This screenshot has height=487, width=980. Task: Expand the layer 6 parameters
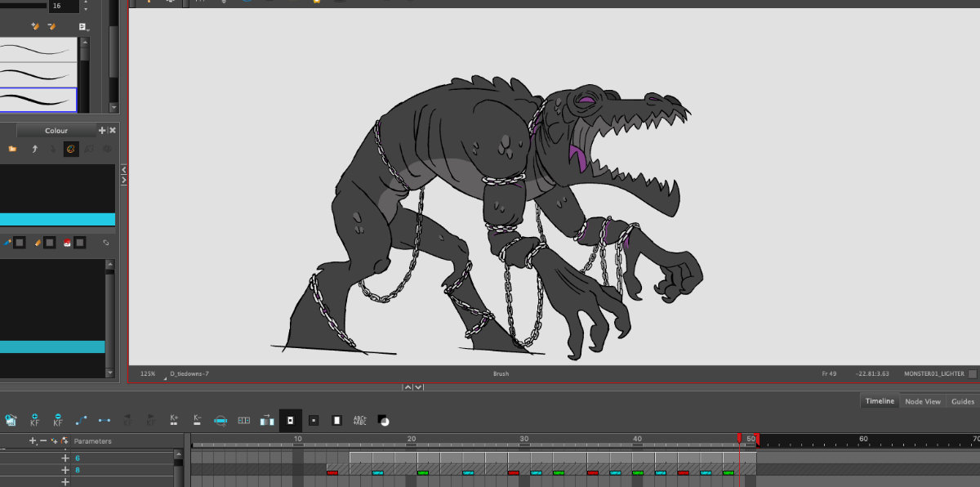(65, 458)
